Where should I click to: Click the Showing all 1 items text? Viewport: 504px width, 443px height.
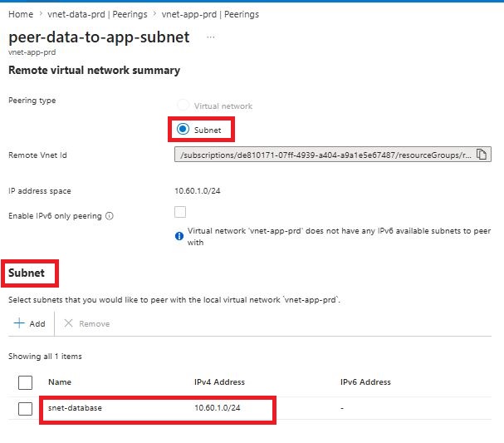pos(45,356)
